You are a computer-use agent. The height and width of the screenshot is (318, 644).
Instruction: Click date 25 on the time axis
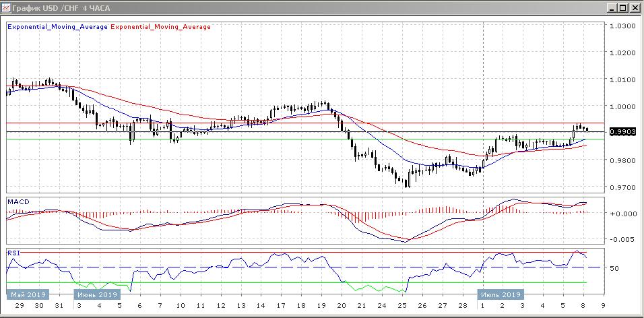click(402, 305)
